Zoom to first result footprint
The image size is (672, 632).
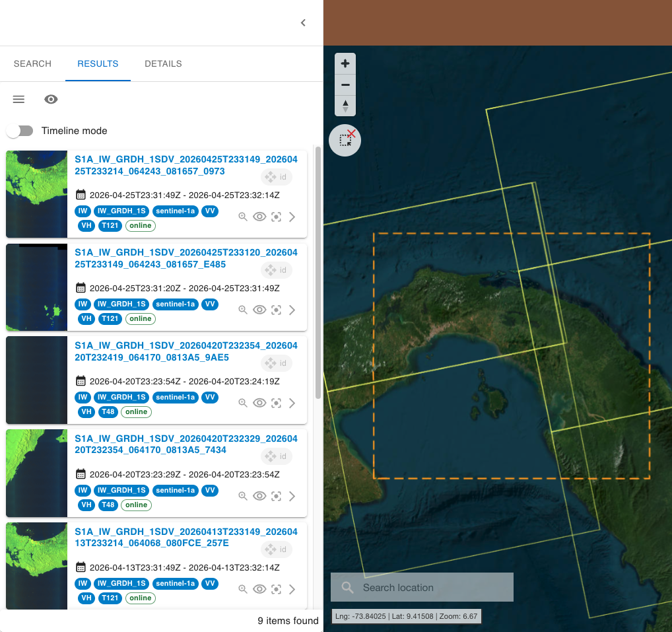tap(243, 217)
